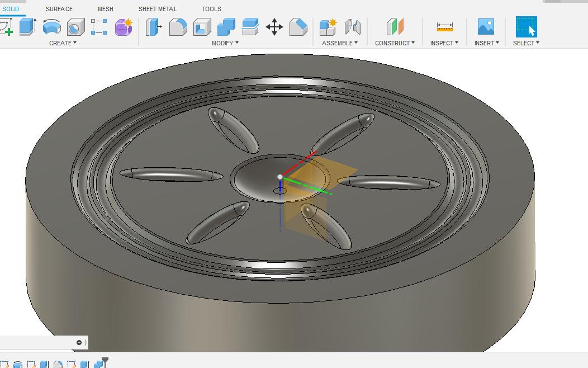This screenshot has width=588, height=368.
Task: Expand the CREATE dropdown menu
Action: coord(63,43)
